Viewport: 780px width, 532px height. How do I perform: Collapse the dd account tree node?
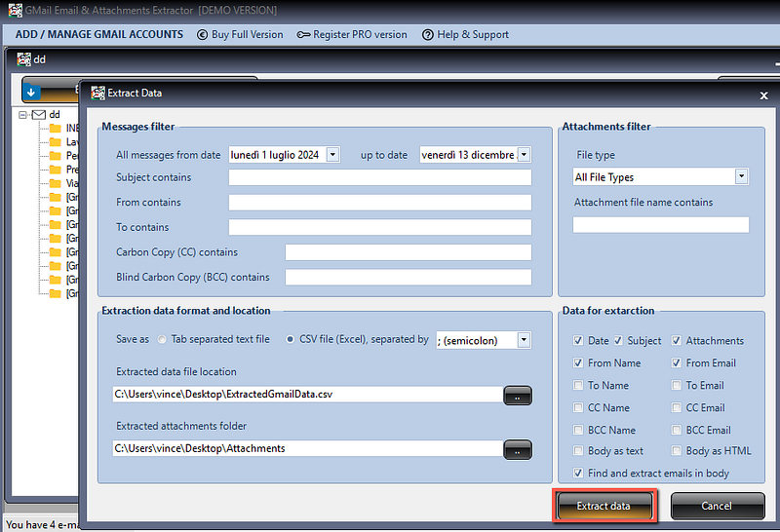pyautogui.click(x=22, y=115)
